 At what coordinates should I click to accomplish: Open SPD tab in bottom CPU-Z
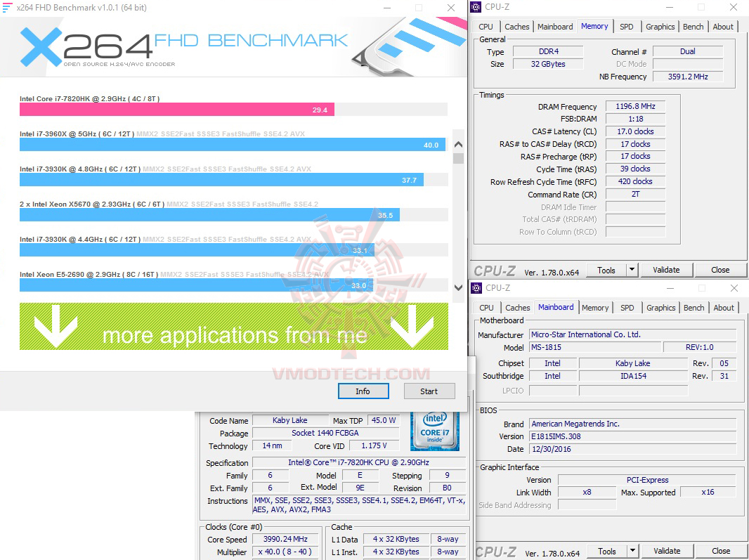[x=627, y=308]
